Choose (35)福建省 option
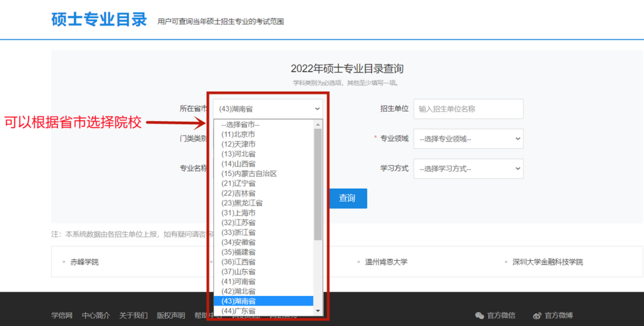The image size is (644, 326). click(x=264, y=252)
